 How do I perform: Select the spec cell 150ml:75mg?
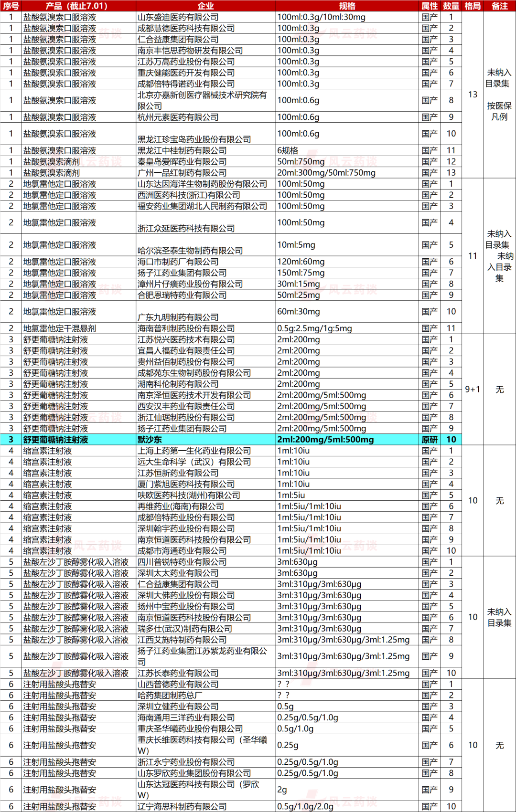click(x=347, y=273)
